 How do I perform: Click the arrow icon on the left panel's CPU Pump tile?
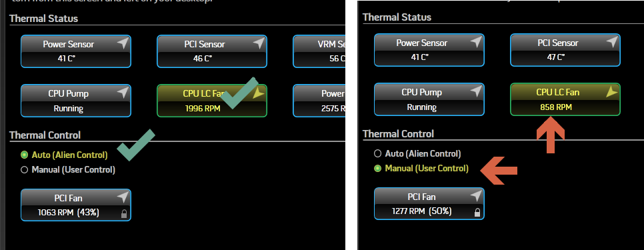pyautogui.click(x=123, y=93)
